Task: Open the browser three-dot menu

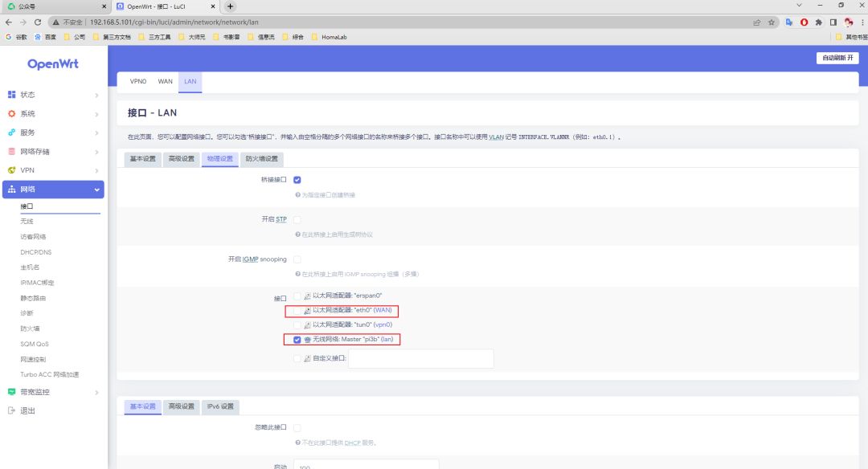Action: [862, 22]
